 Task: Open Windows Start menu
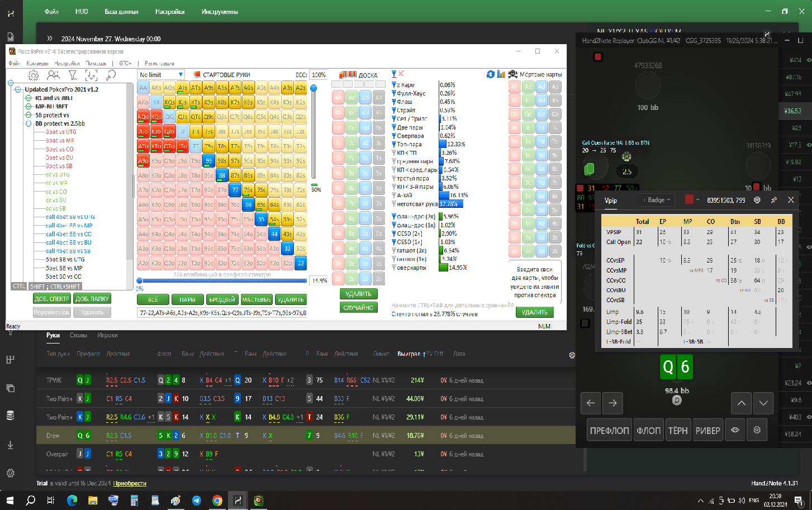10,501
